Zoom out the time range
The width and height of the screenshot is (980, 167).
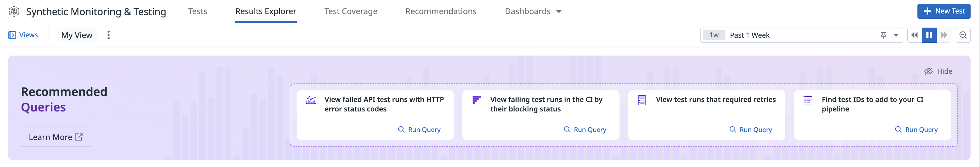963,35
